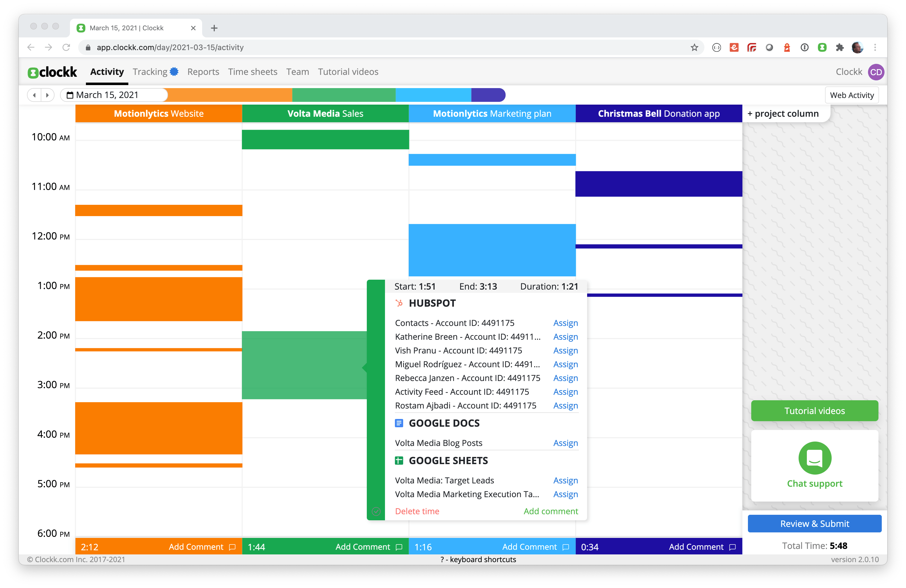Click comment icon in Marketing plan footer
Viewport: 906px width, 588px height.
566,547
